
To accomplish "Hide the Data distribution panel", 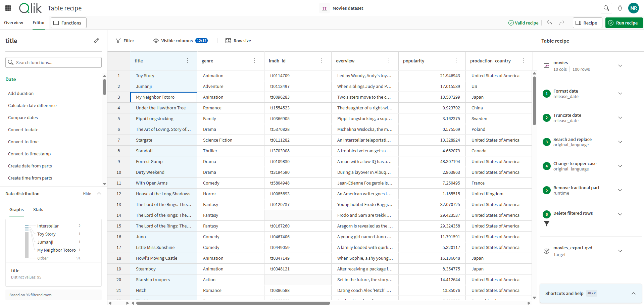I will click(x=87, y=193).
